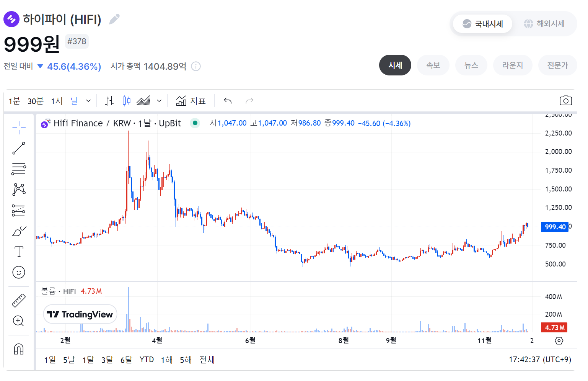Image resolution: width=588 pixels, height=381 pixels.
Task: Click the 45.6(4.36%) change value
Action: tap(74, 67)
